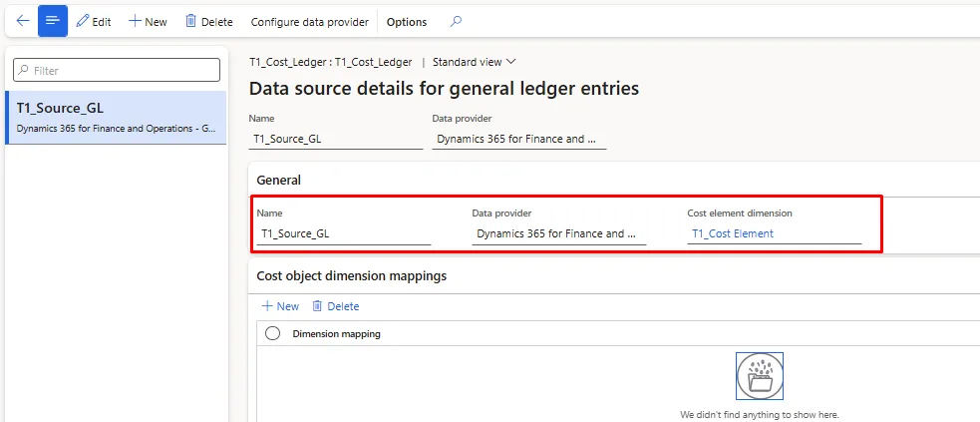Collapse the General section header
Viewport: 980px width, 422px height.
point(279,180)
